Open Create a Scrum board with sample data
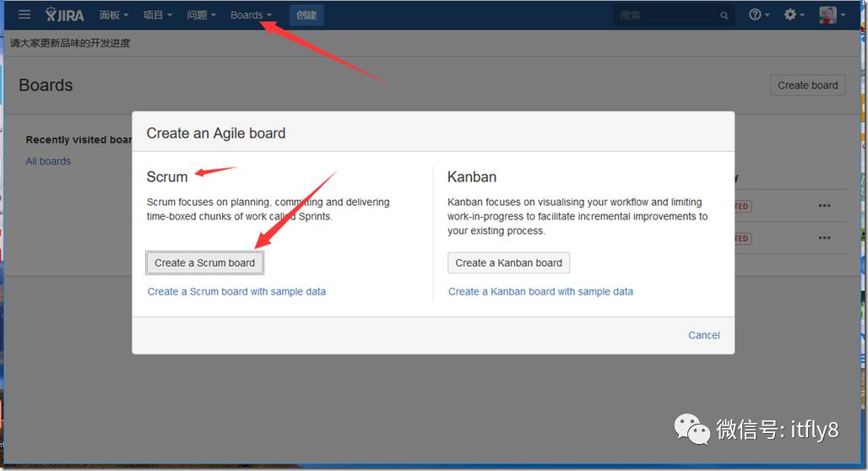The image size is (868, 471). (x=236, y=292)
